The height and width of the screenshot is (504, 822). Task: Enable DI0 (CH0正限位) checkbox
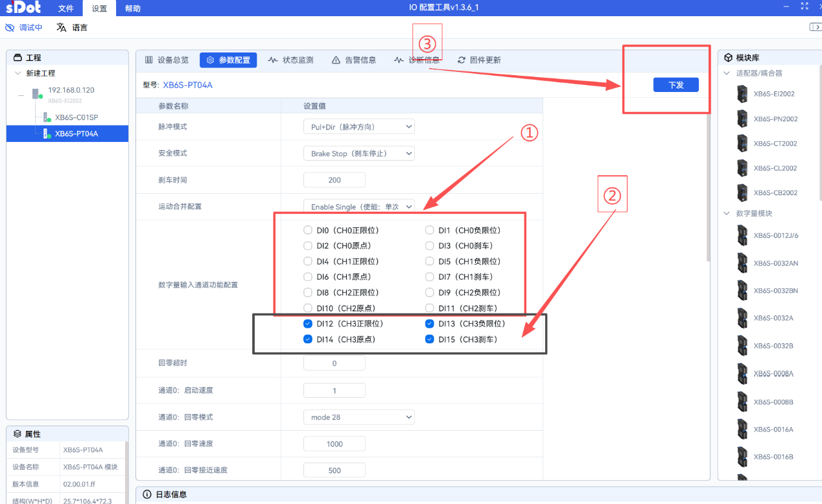308,231
